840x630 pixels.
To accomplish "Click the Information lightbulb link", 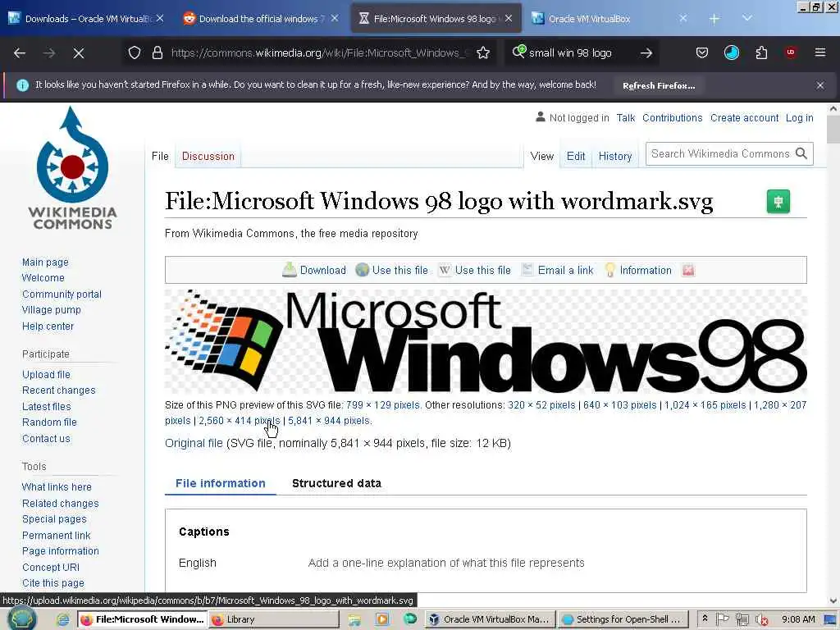I will point(638,270).
